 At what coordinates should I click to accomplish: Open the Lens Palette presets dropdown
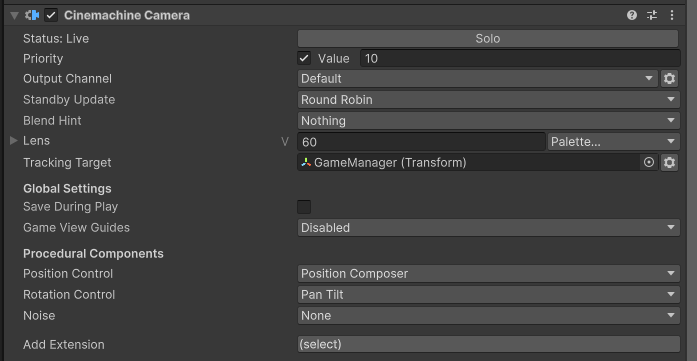tap(613, 142)
